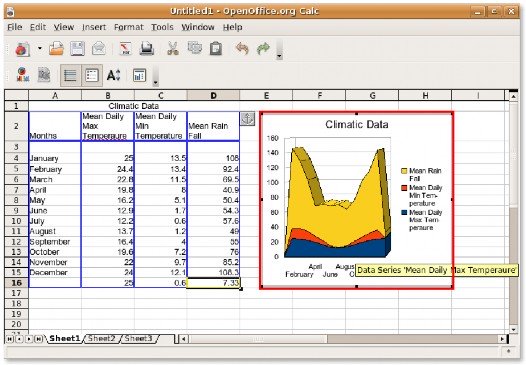The width and height of the screenshot is (526, 365).
Task: Undo the last action arrow
Action: (x=242, y=49)
